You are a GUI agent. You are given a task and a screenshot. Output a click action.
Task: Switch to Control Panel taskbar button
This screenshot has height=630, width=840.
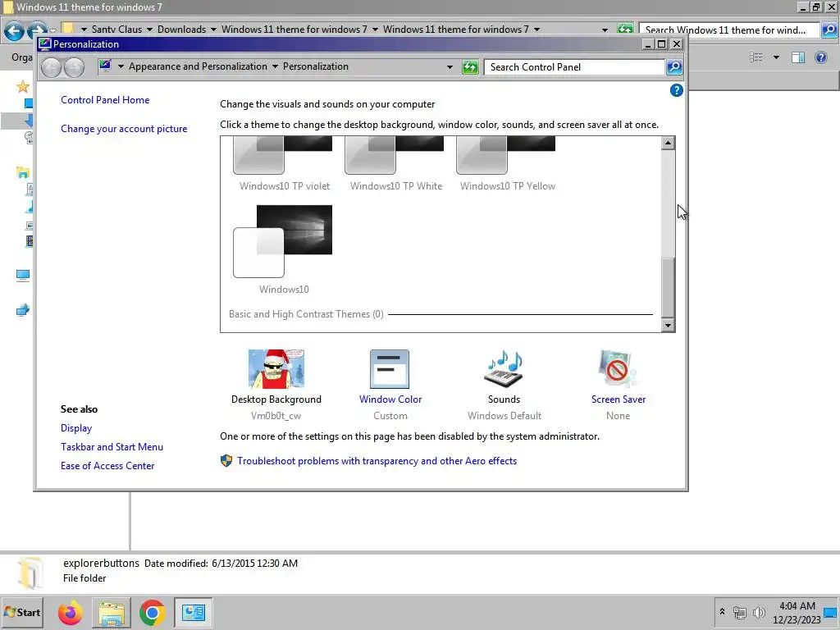193,612
